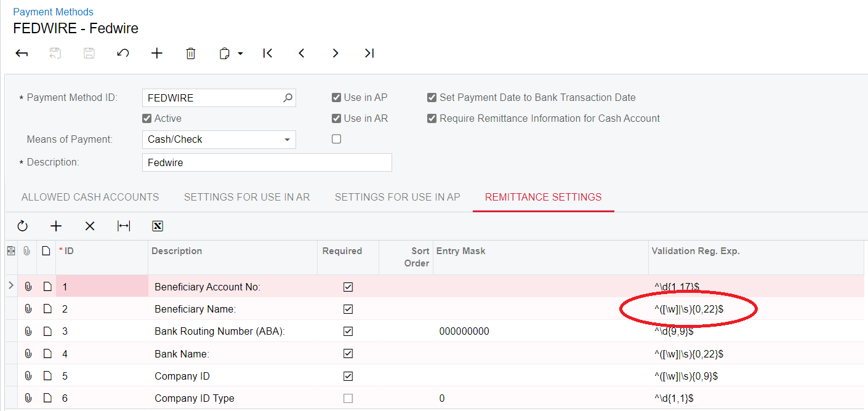Export remittance grid to Excel
Screen dimensions: 868x411
[x=158, y=226]
